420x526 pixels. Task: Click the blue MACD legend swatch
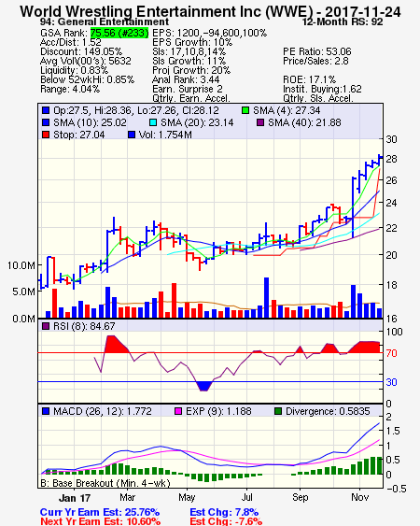point(46,411)
